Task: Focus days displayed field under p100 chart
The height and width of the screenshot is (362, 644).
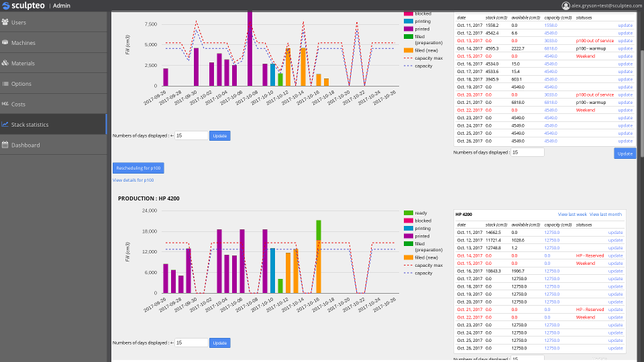Action: 191,135
